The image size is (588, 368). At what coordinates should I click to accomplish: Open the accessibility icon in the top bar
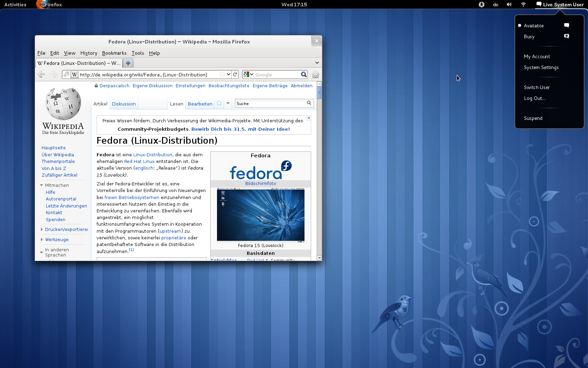pos(481,5)
